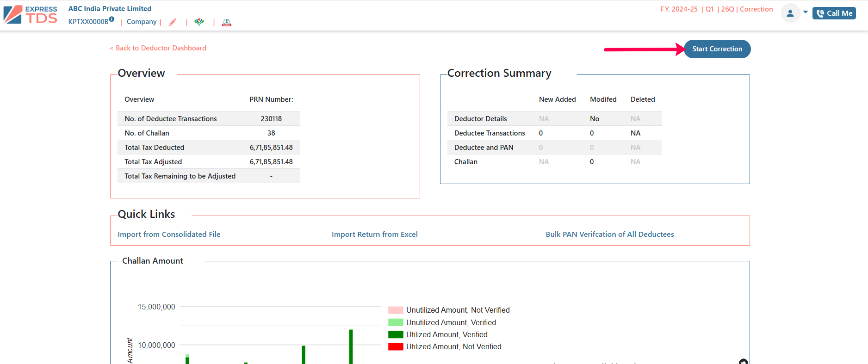The height and width of the screenshot is (364, 868).
Task: Click the tallest green bar in Challan chart
Action: pos(351,346)
